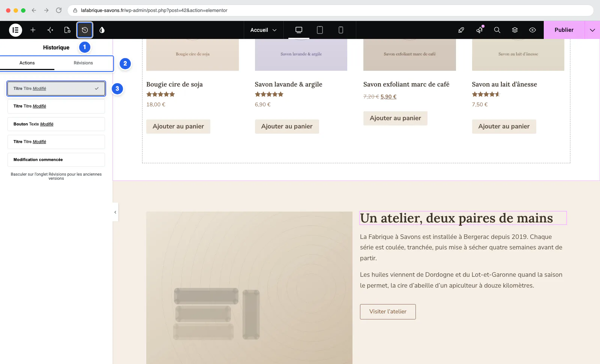Switch to tablet view mode
Viewport: 600px width, 364px height.
coord(320,30)
